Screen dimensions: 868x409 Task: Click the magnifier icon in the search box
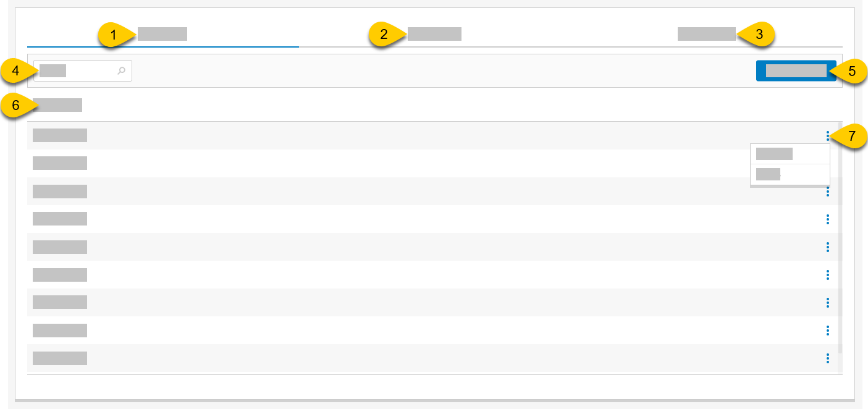[x=122, y=70]
